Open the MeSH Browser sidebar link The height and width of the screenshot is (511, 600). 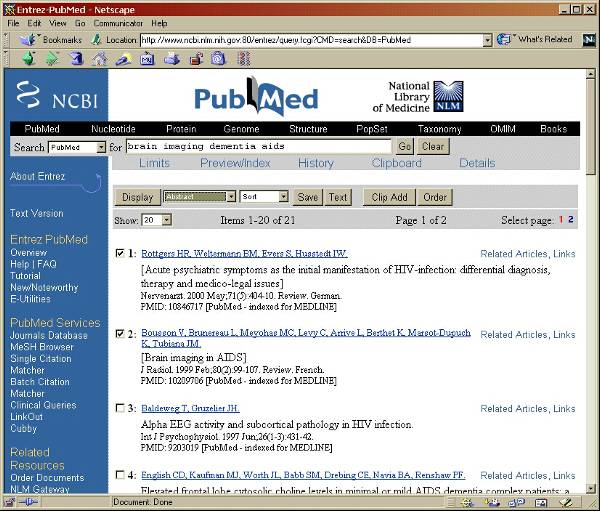42,347
